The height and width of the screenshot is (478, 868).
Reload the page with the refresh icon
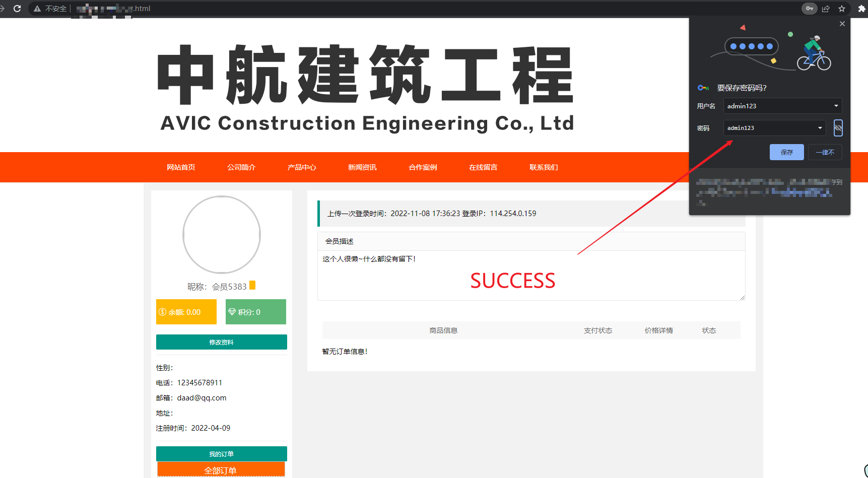(17, 9)
